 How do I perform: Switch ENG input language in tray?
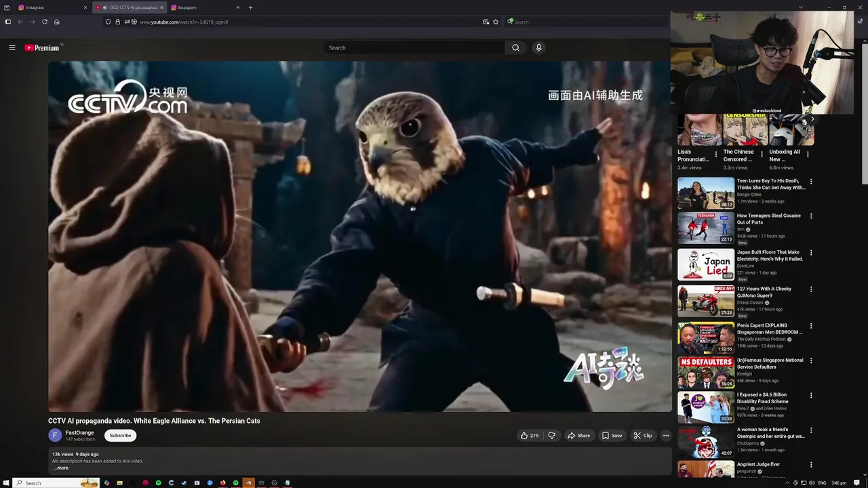(x=822, y=483)
